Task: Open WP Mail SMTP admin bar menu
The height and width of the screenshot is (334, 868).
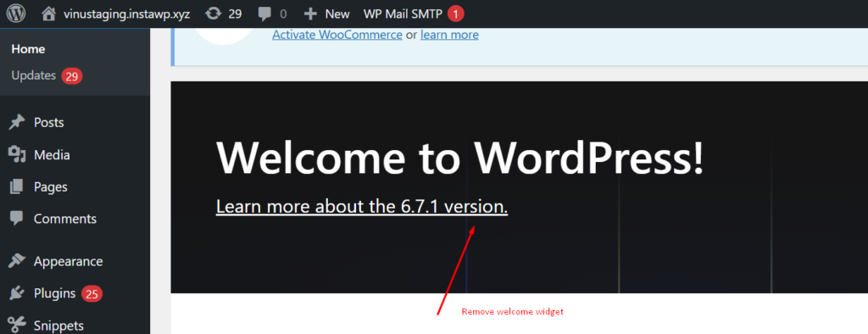Action: pyautogui.click(x=403, y=14)
